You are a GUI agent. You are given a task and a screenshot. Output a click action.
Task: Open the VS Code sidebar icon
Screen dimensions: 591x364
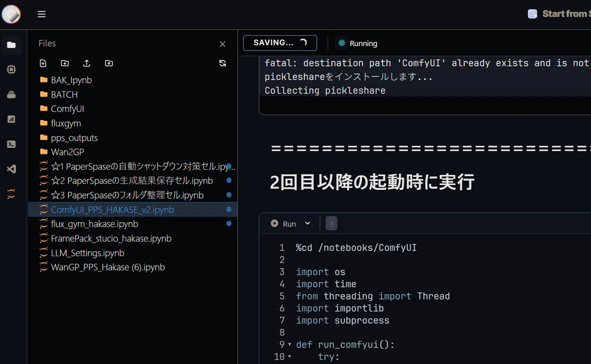tap(11, 169)
